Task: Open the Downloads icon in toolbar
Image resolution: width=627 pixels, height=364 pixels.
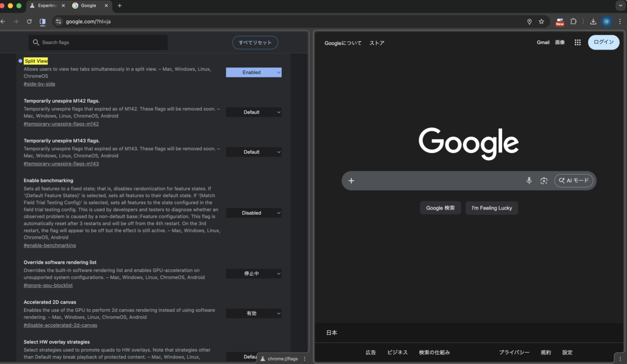Action: click(x=593, y=22)
